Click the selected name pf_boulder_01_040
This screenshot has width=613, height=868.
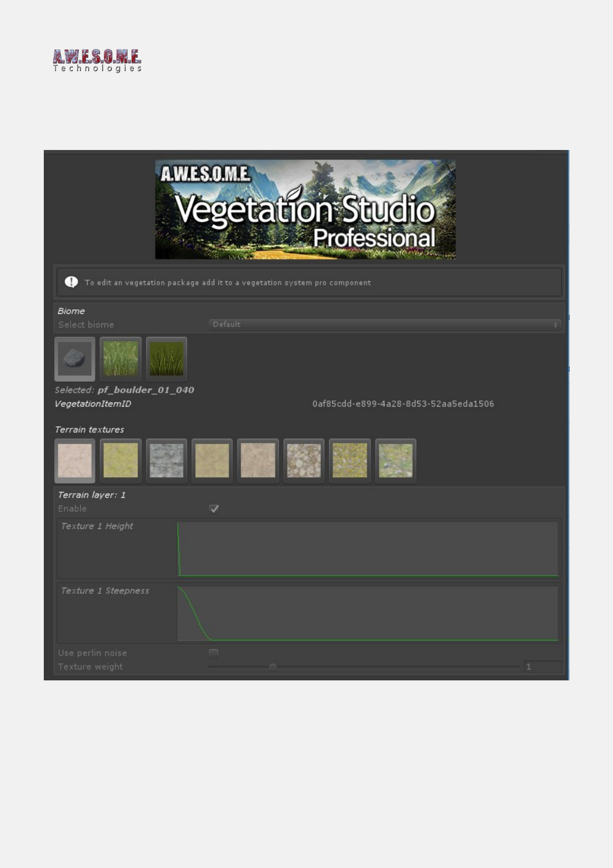pos(146,390)
